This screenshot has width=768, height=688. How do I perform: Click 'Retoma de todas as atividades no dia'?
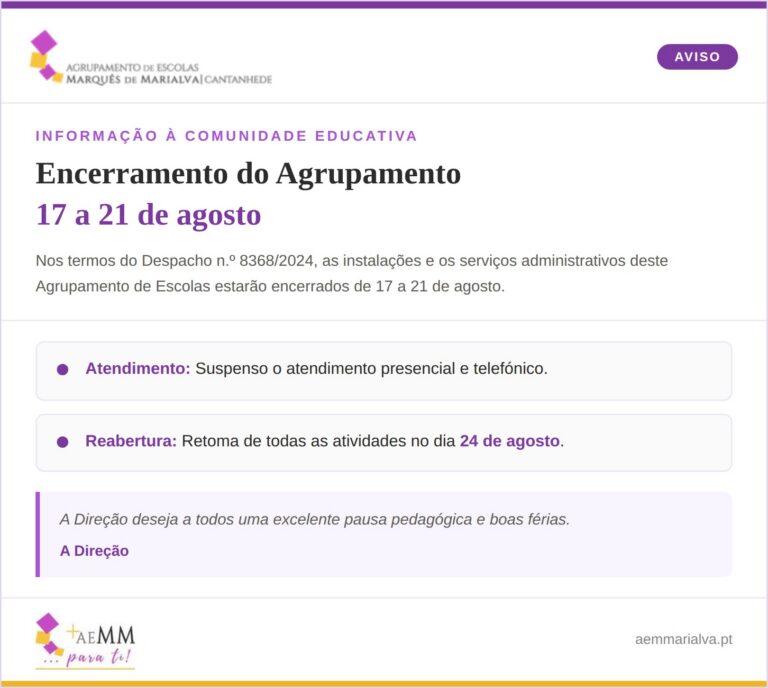[318, 441]
